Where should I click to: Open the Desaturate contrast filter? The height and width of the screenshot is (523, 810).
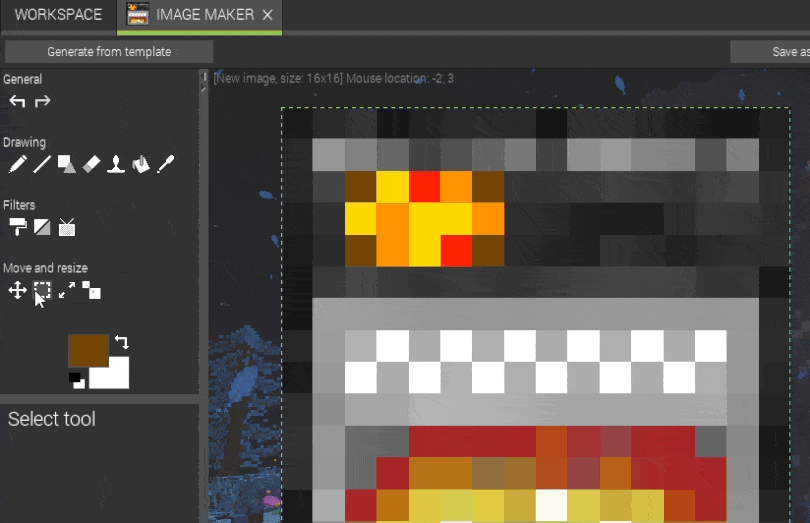click(x=42, y=227)
